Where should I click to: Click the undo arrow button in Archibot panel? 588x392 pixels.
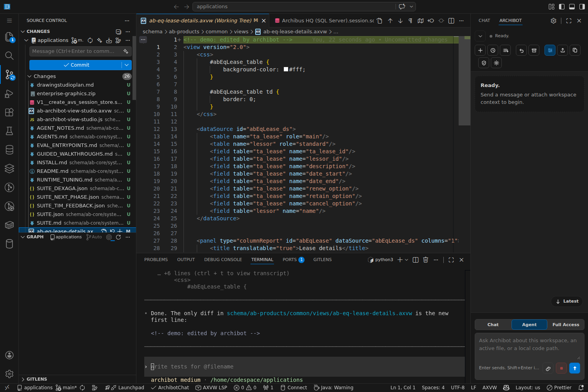521,50
